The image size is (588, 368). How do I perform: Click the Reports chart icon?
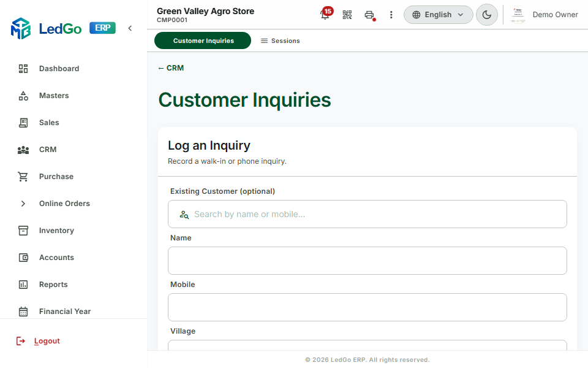click(23, 285)
